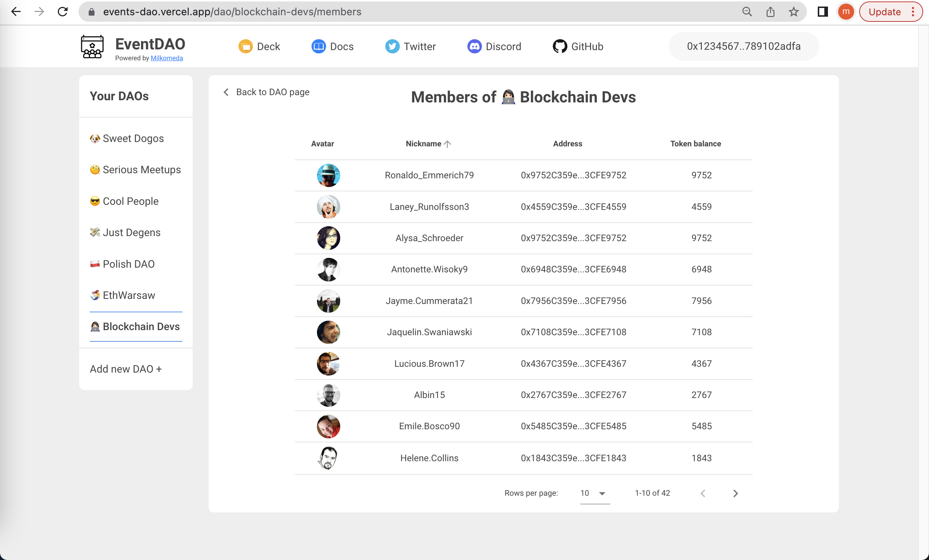Image resolution: width=929 pixels, height=560 pixels.
Task: Click Ronaldo_Emmerich79's avatar image
Action: click(328, 175)
